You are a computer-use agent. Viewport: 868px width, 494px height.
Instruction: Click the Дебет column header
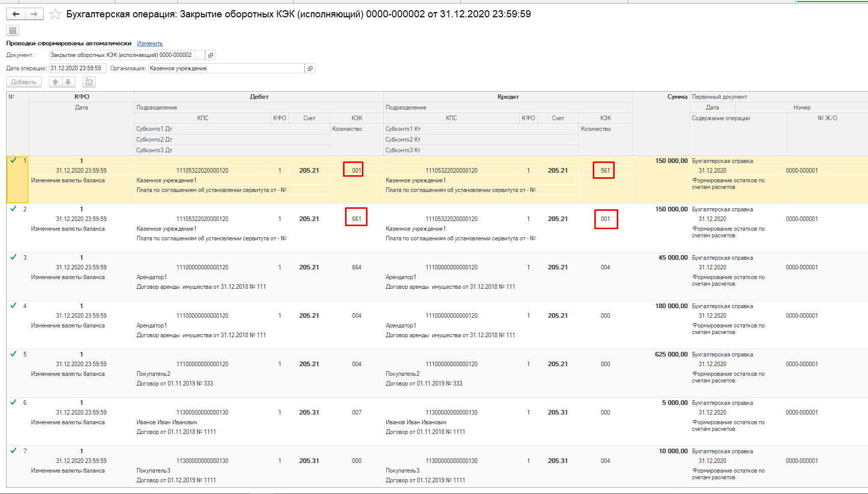click(x=259, y=97)
